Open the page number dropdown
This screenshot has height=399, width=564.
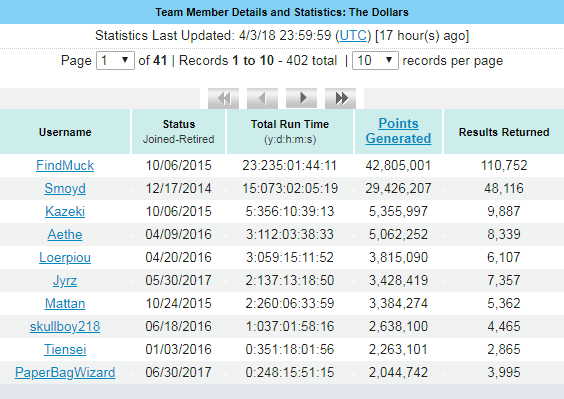(115, 60)
